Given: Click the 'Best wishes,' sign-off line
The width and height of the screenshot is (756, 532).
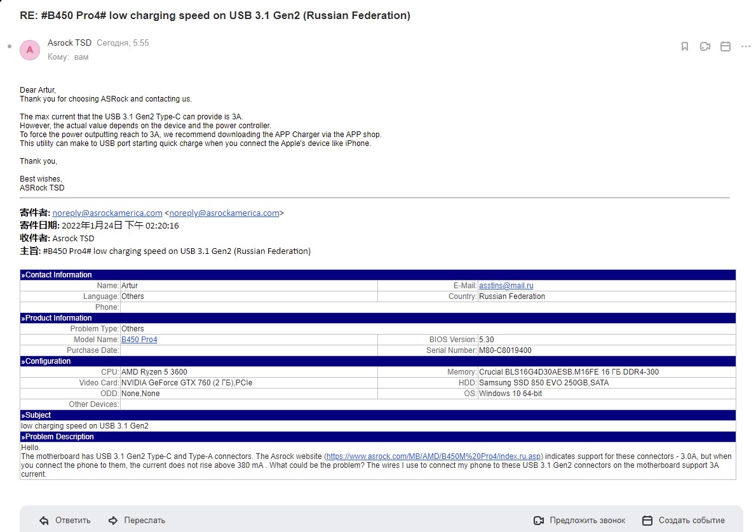Looking at the screenshot, I should tap(41, 179).
